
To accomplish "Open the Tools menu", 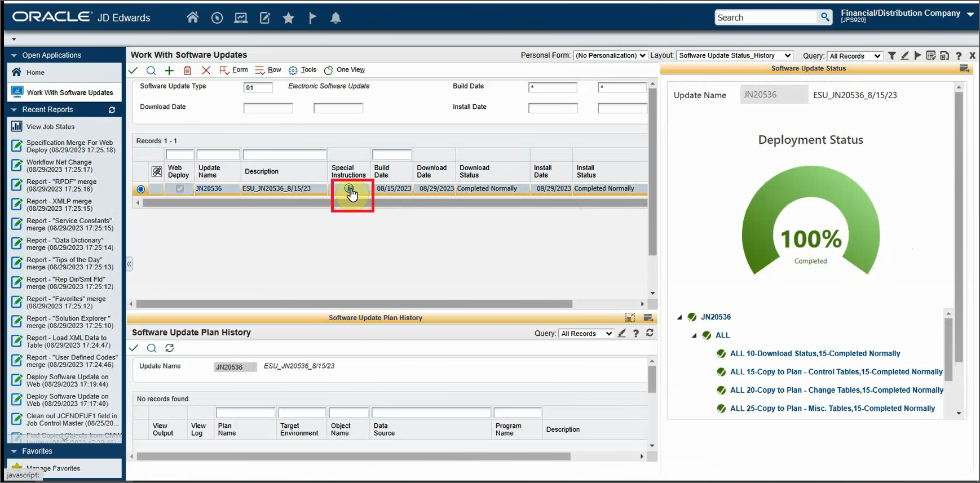I will point(303,70).
